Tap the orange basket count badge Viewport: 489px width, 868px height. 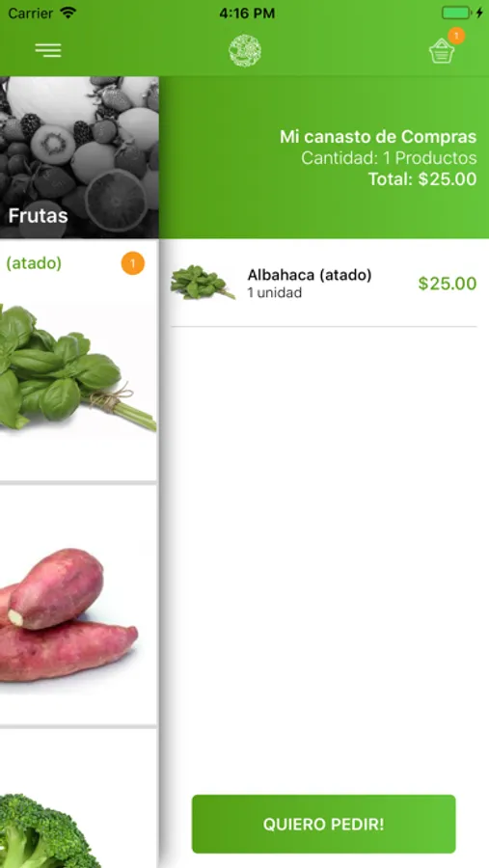456,36
